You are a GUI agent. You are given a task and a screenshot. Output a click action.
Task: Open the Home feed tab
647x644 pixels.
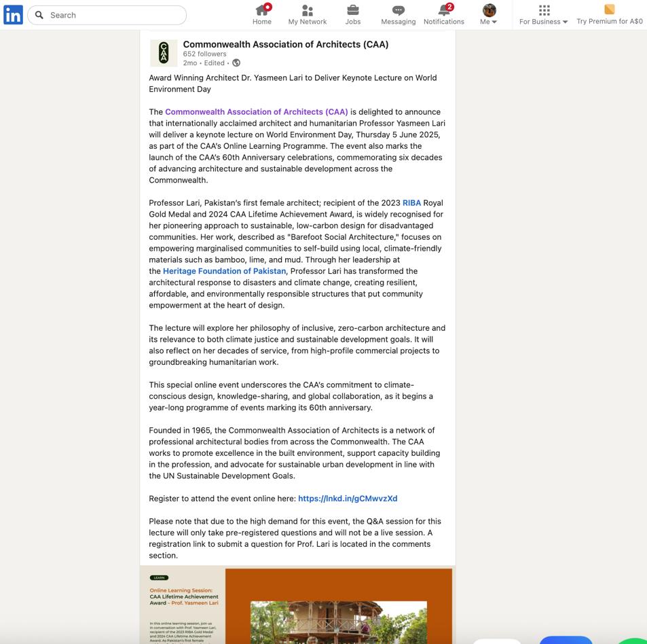pos(262,15)
